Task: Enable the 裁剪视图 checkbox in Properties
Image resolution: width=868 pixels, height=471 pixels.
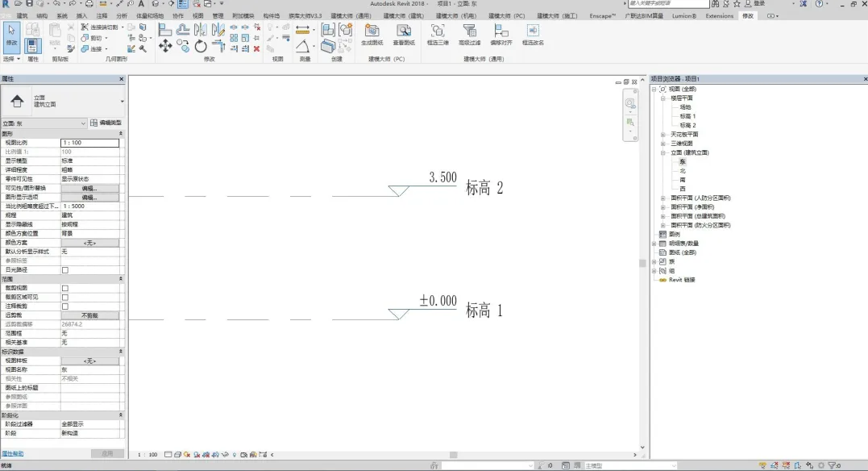Action: [x=65, y=288]
